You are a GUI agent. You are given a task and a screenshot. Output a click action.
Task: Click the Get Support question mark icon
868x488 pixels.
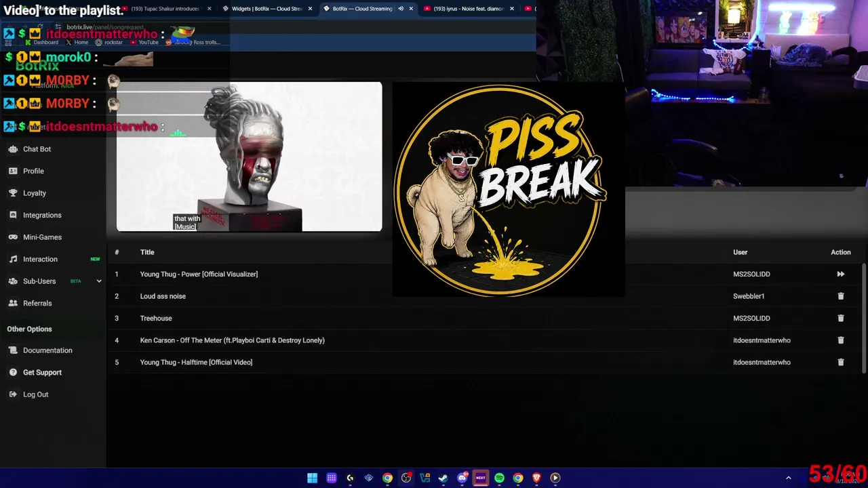pos(13,372)
